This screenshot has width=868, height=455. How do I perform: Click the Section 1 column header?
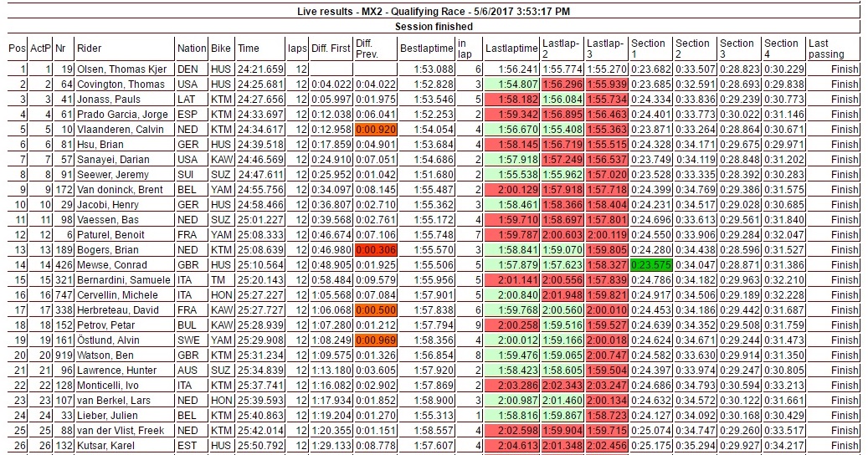coord(650,49)
